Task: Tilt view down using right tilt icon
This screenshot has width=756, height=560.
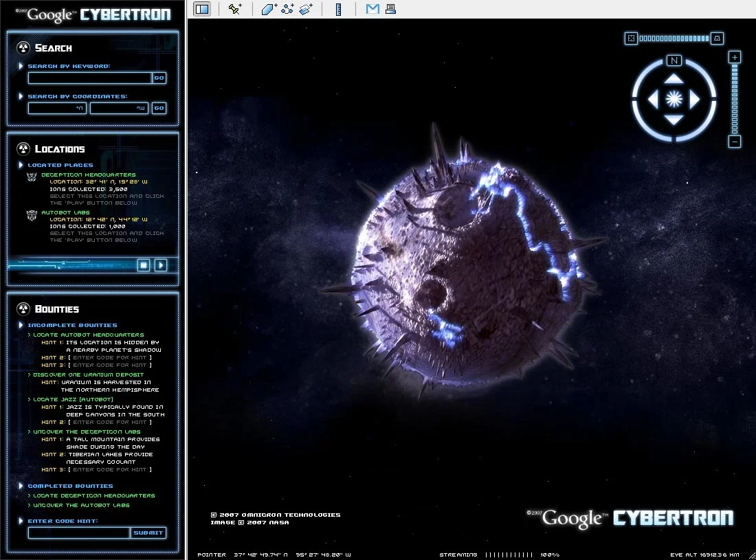Action: coord(717,38)
